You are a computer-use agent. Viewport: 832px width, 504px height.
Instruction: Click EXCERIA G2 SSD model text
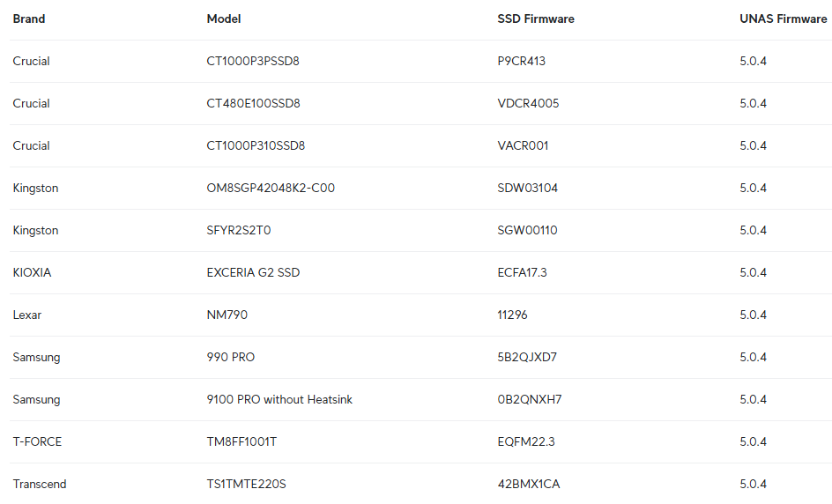253,272
